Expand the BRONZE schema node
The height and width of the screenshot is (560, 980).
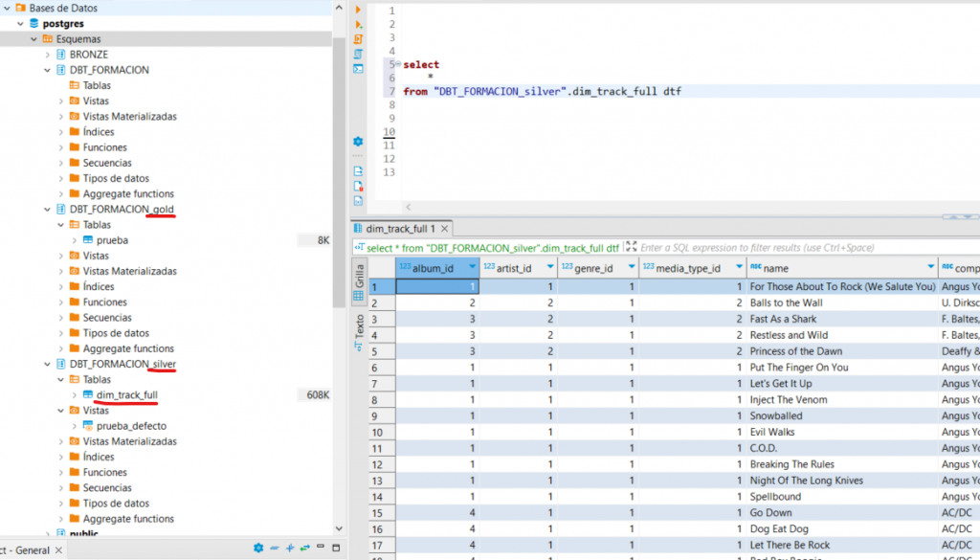[48, 55]
